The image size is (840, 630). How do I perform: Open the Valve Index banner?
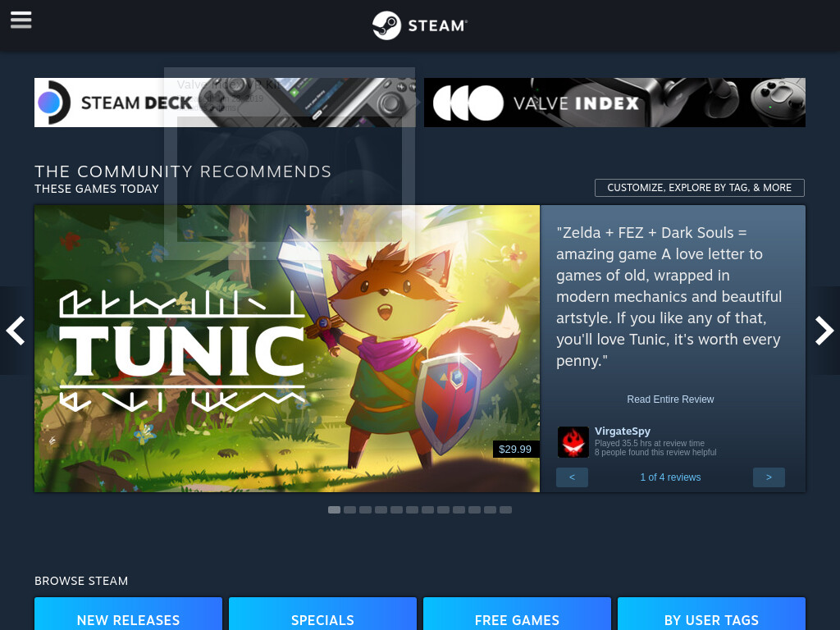[614, 103]
